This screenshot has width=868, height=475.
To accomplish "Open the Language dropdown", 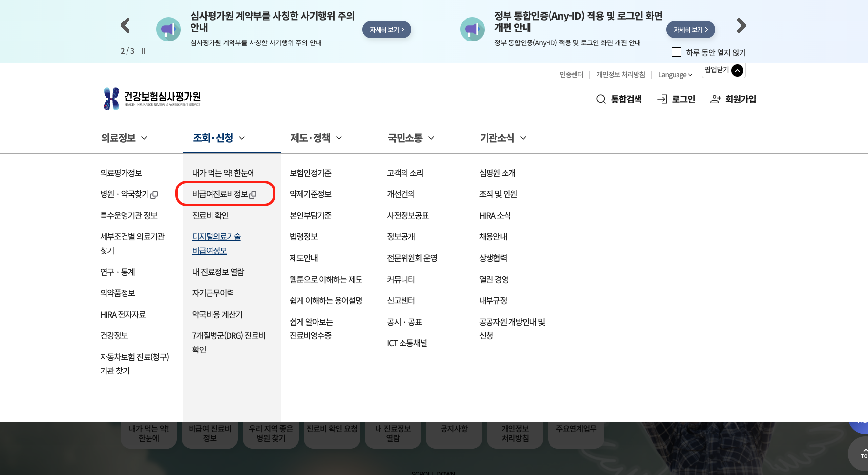I will [x=675, y=74].
